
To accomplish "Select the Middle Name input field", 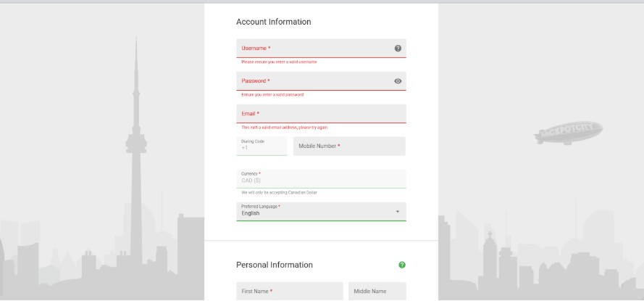I will (377, 291).
